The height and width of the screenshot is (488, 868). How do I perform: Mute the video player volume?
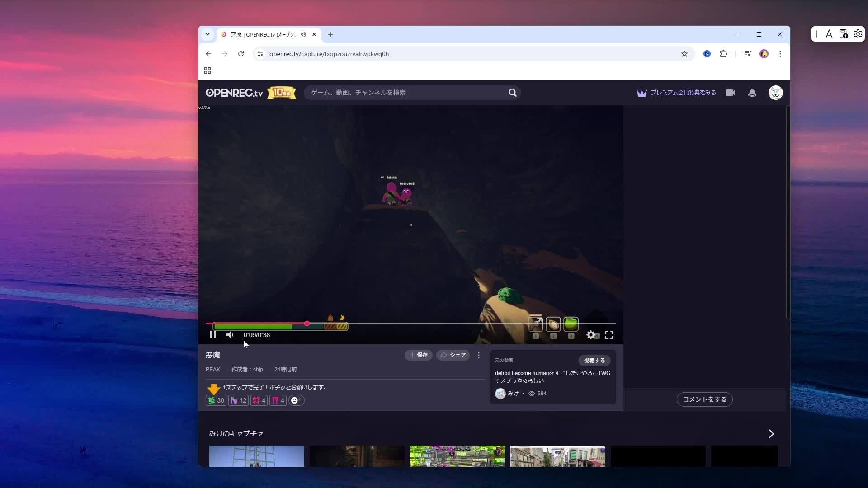(x=230, y=335)
